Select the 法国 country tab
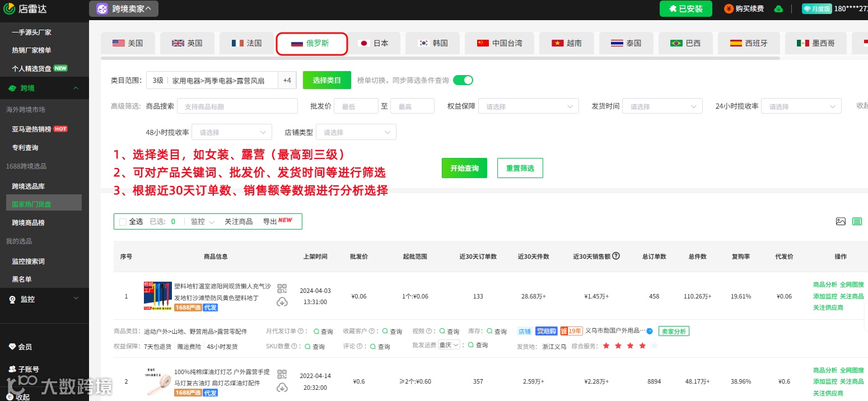This screenshot has width=868, height=401. (246, 43)
